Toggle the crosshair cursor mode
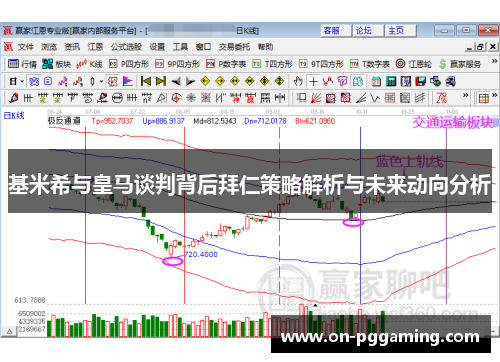 (x=313, y=81)
